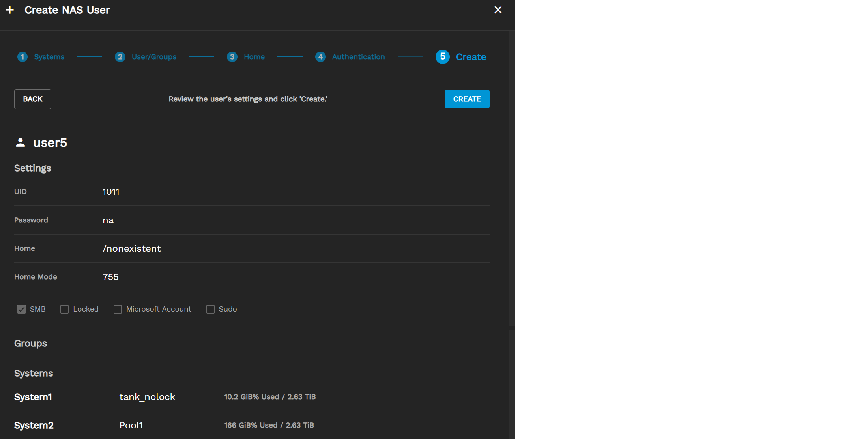Viewport: 868px width, 439px height.
Task: Enable the Sudo checkbox
Action: 210,309
